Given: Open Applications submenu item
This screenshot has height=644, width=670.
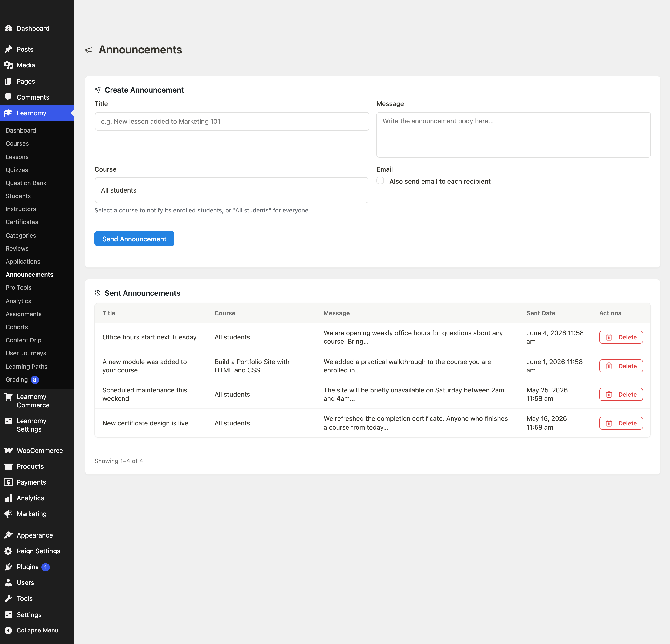Looking at the screenshot, I should (x=23, y=261).
